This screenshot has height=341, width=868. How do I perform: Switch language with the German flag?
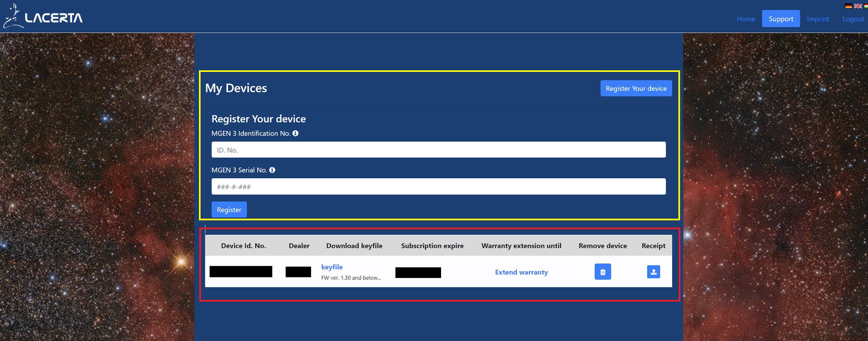(x=848, y=6)
